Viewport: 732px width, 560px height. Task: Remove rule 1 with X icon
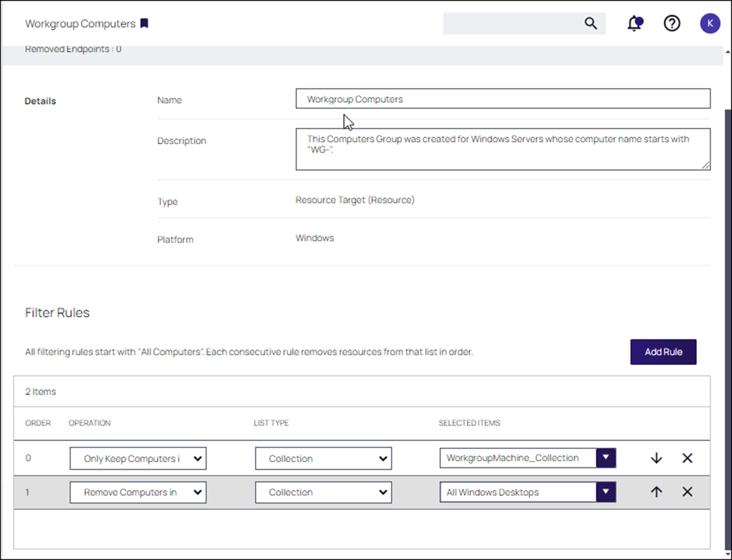(x=687, y=492)
